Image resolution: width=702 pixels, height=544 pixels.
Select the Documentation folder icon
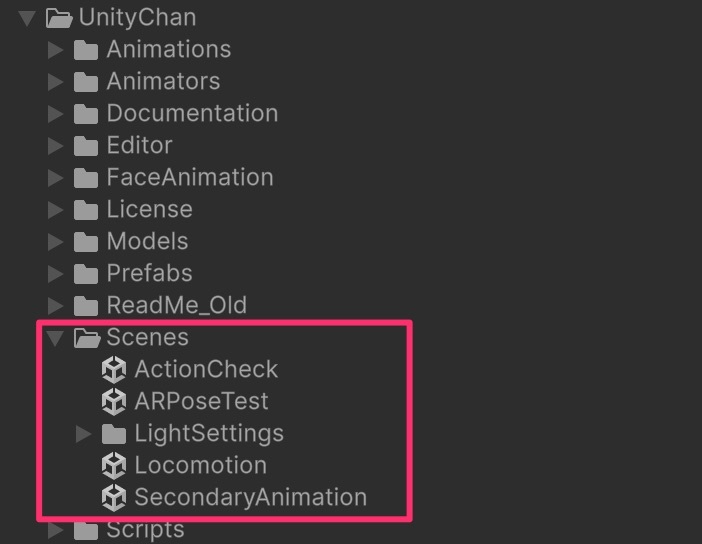86,114
